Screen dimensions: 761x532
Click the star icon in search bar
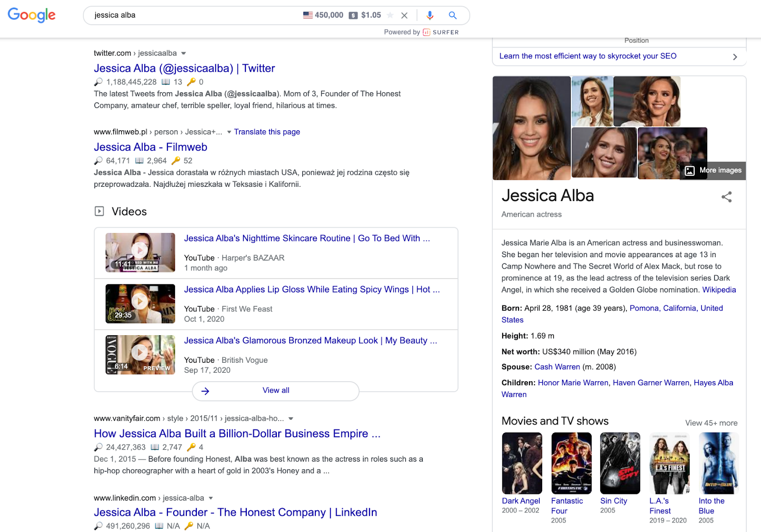click(390, 15)
